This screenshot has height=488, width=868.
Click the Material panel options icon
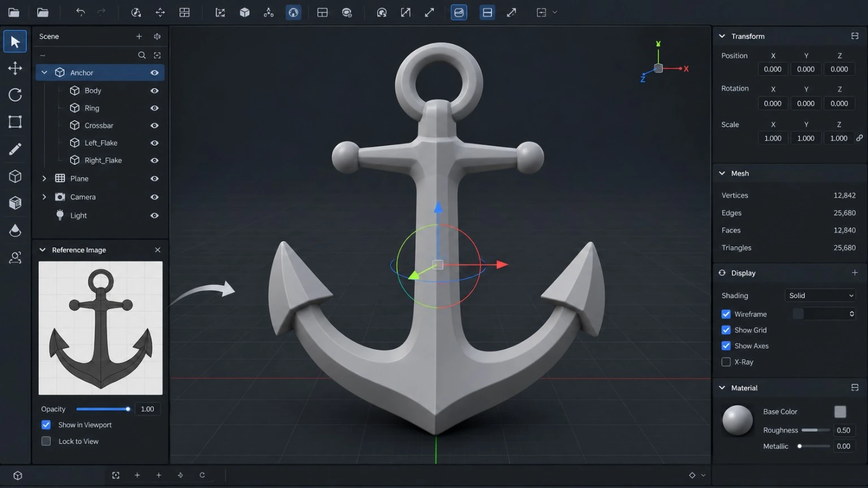(855, 388)
